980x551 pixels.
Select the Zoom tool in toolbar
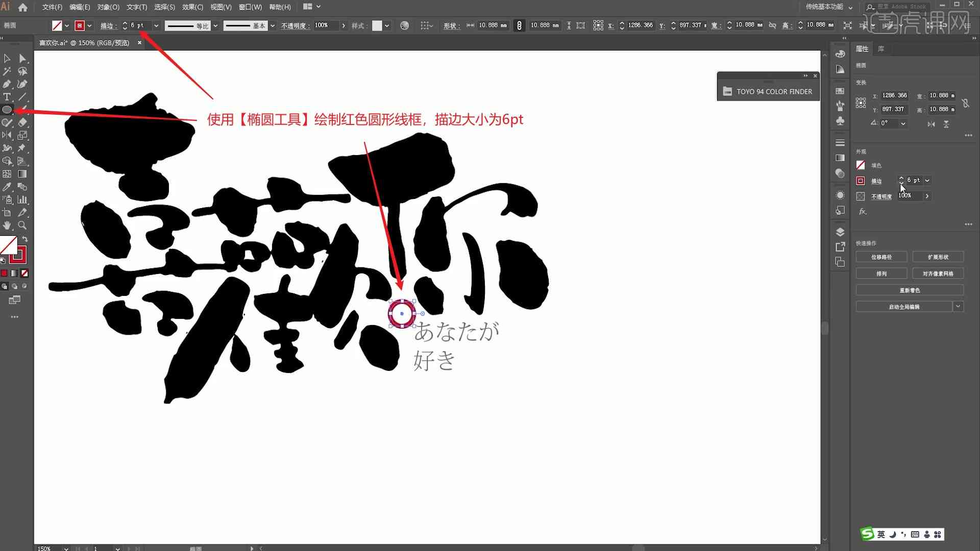22,226
